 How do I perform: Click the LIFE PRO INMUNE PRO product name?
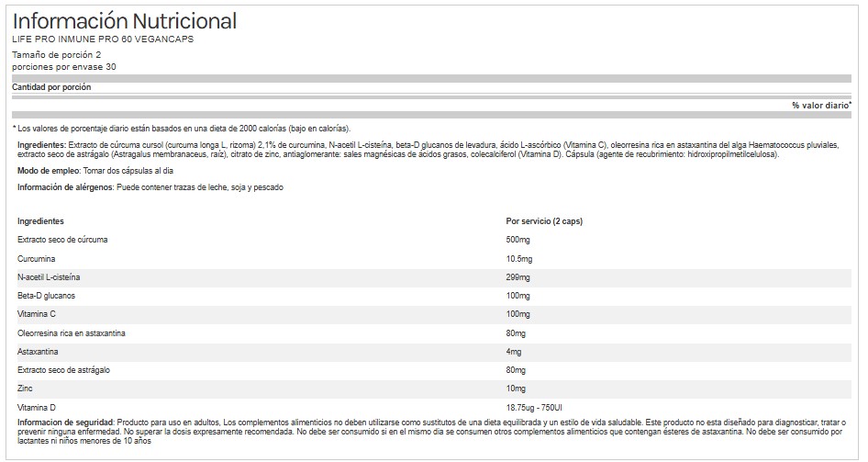tap(103, 39)
